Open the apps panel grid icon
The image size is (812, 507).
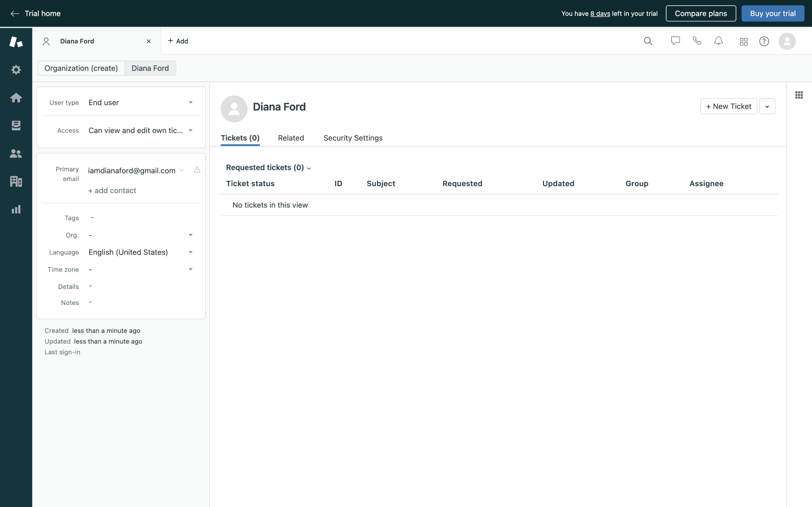[x=799, y=95]
